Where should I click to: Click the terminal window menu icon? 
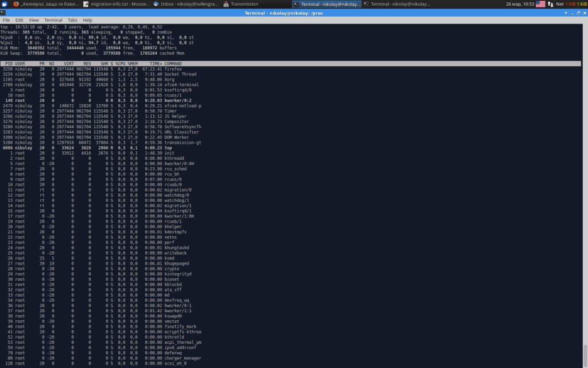pyautogui.click(x=3, y=13)
